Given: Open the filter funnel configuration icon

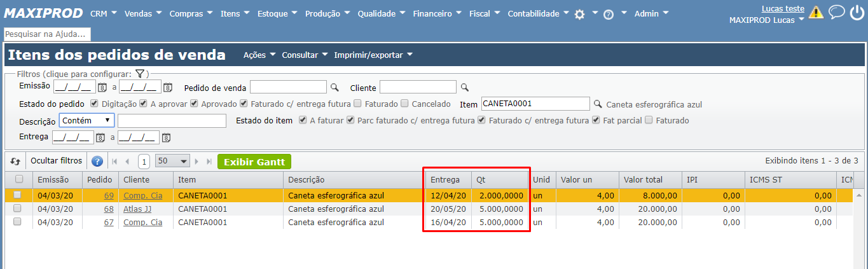Looking at the screenshot, I should 140,74.
